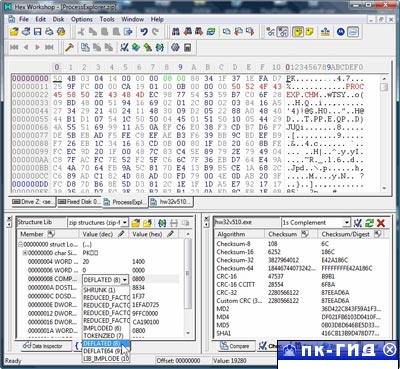Click the open structure library folder icon
Image resolution: width=400 pixels, height=369 pixels.
tap(136, 223)
